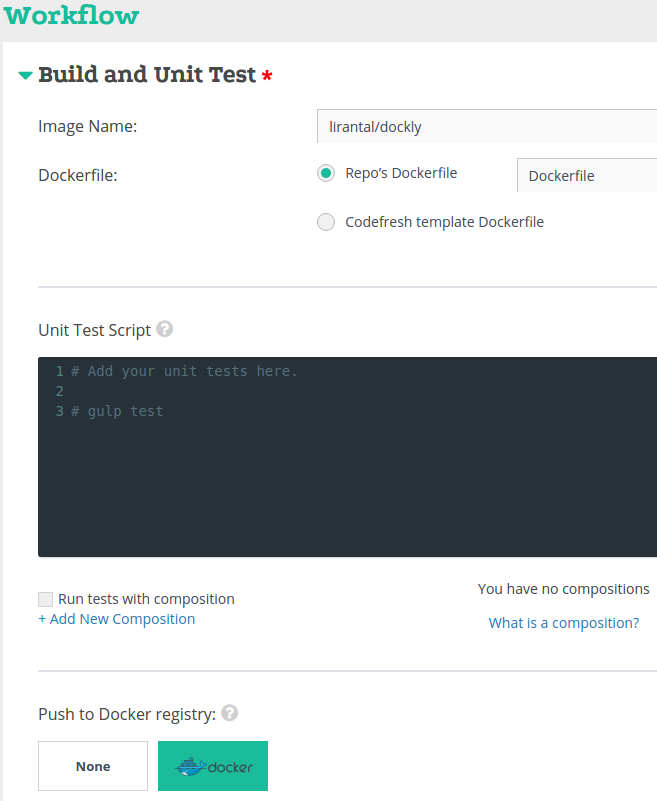The height and width of the screenshot is (801, 657).
Task: Click the Push to Docker registry help icon
Action: tap(230, 713)
